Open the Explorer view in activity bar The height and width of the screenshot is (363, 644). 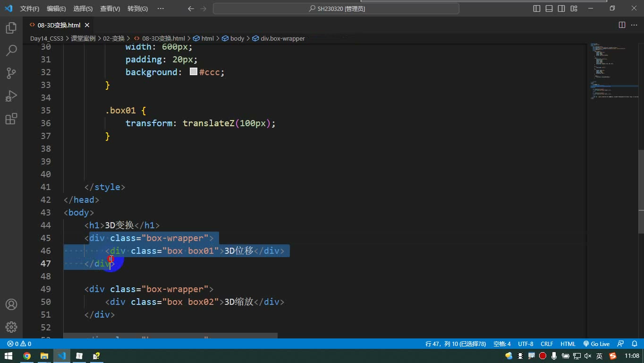point(11,28)
